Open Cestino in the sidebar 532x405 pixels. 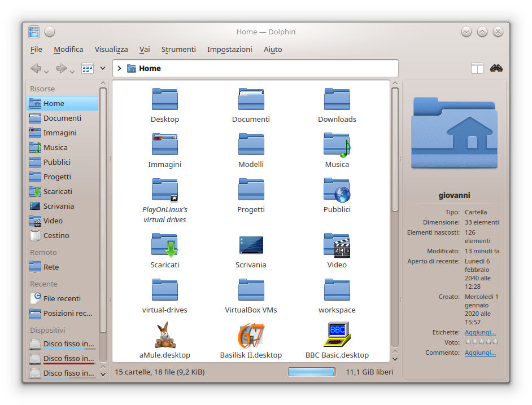[x=56, y=235]
